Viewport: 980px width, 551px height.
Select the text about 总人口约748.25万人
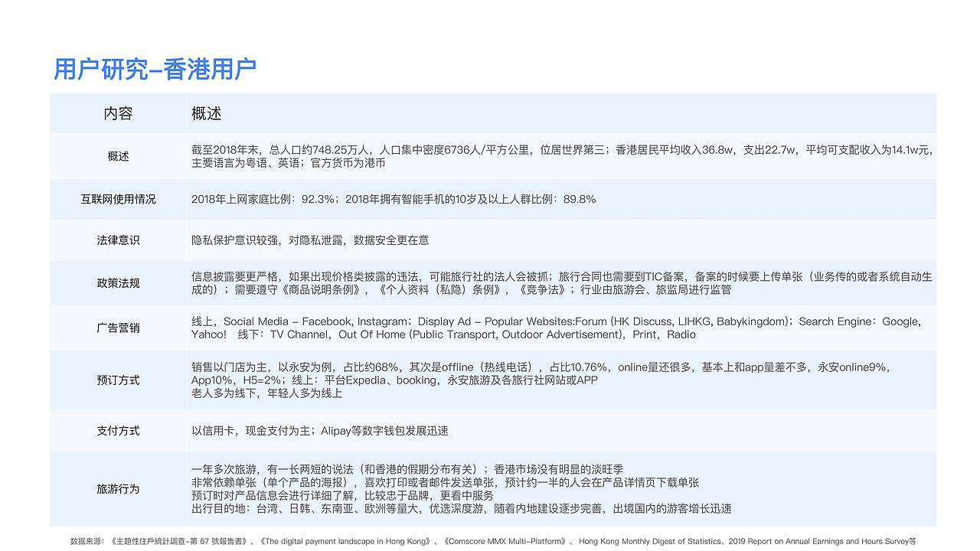pos(562,150)
